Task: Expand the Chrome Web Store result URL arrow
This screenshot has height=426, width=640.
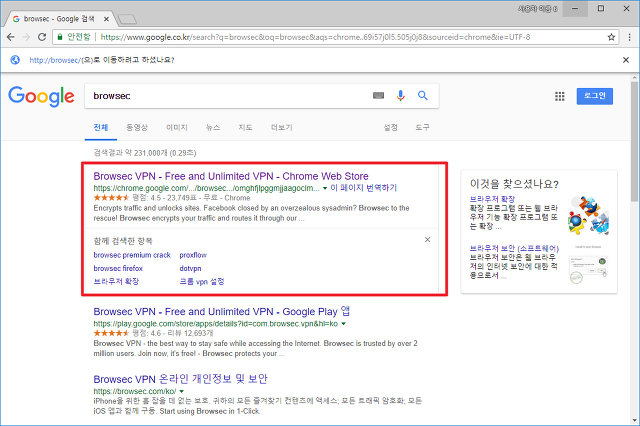Action: [x=325, y=188]
